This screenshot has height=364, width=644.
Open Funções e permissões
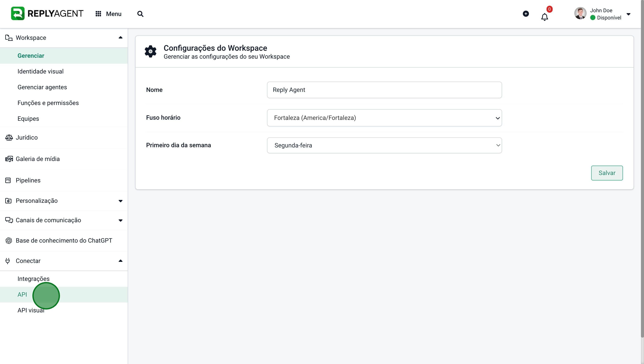[x=64, y=103]
